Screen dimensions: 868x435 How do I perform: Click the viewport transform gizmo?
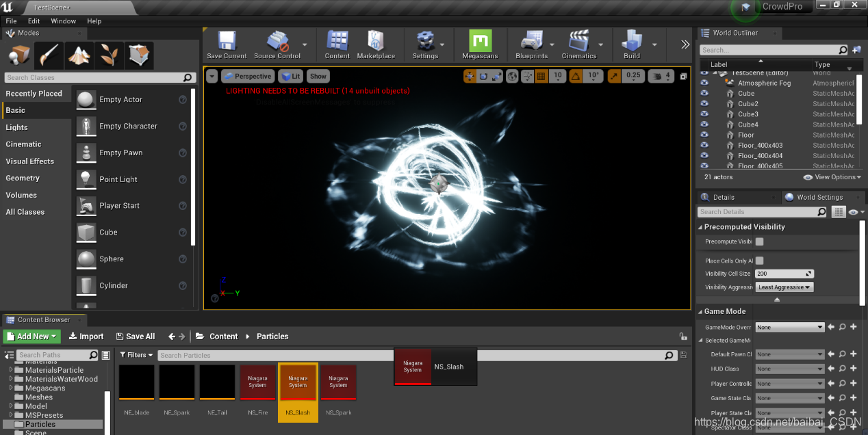pyautogui.click(x=438, y=183)
